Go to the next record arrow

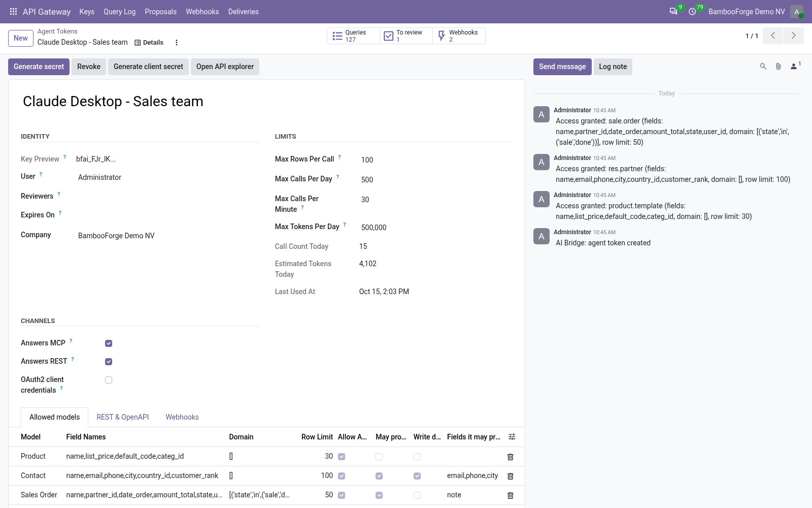click(x=794, y=36)
